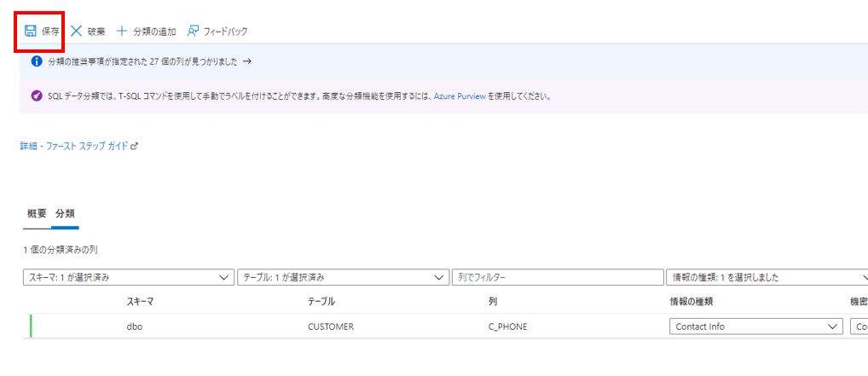
Task: Click the スキーマ column header
Action: point(140,301)
